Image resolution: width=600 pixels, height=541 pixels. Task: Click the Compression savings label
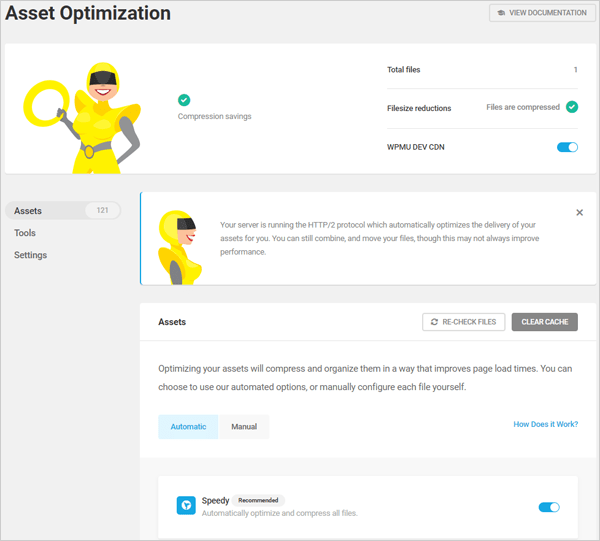(x=214, y=116)
